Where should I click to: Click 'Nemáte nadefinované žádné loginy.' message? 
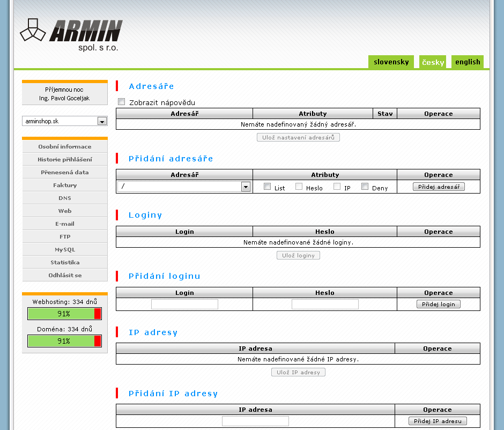point(298,242)
